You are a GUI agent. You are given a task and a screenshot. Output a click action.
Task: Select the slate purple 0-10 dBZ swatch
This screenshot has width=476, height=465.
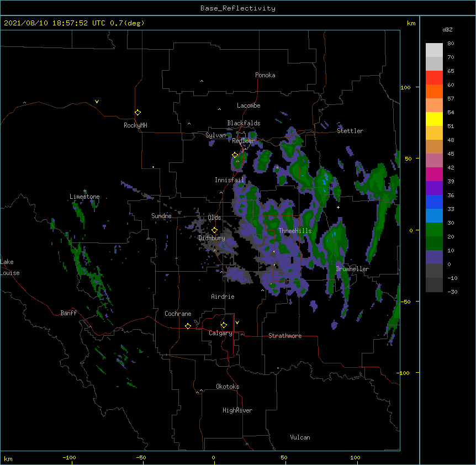(434, 257)
